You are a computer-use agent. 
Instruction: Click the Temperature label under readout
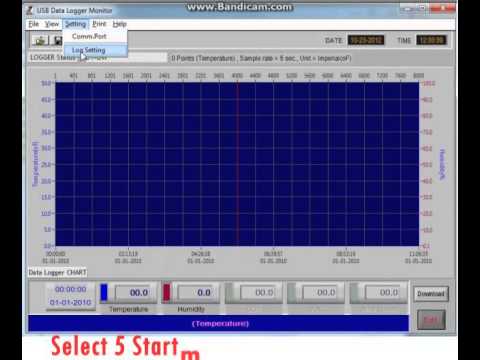[128, 309]
